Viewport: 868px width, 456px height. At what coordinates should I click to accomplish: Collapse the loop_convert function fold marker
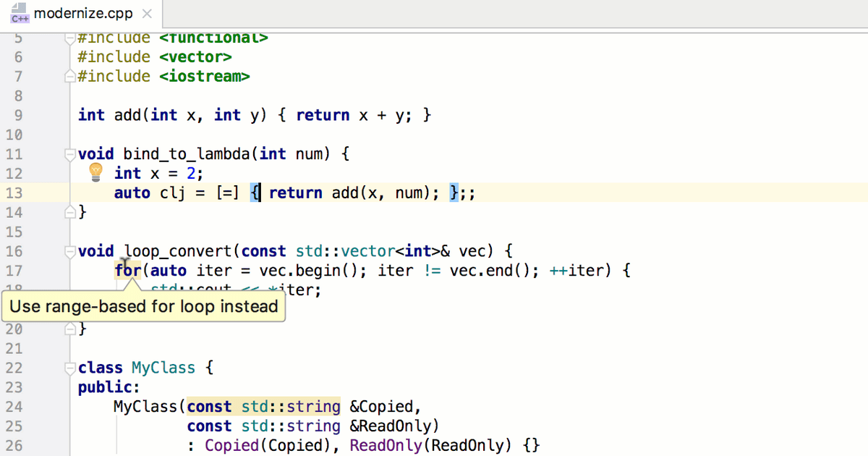click(x=69, y=251)
